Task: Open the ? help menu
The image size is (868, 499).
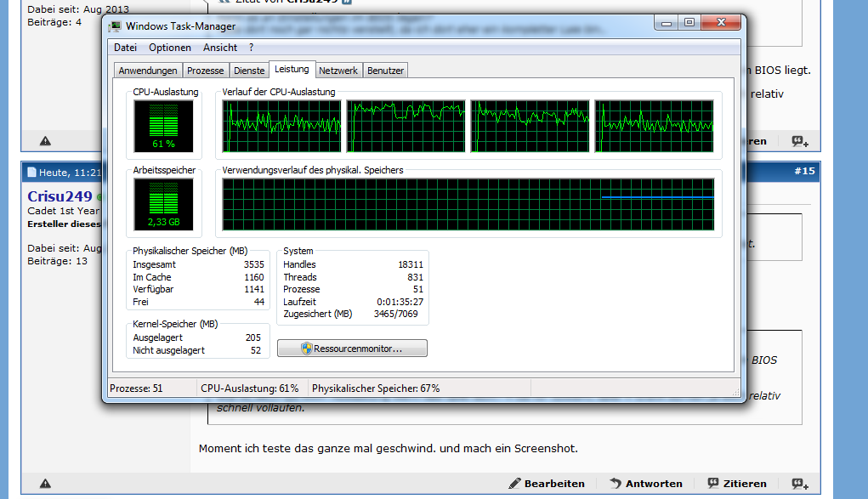Action: (x=252, y=48)
